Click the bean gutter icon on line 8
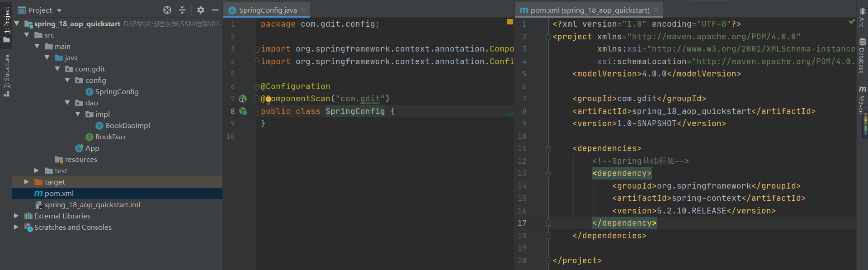This screenshot has height=270, width=868. click(243, 111)
